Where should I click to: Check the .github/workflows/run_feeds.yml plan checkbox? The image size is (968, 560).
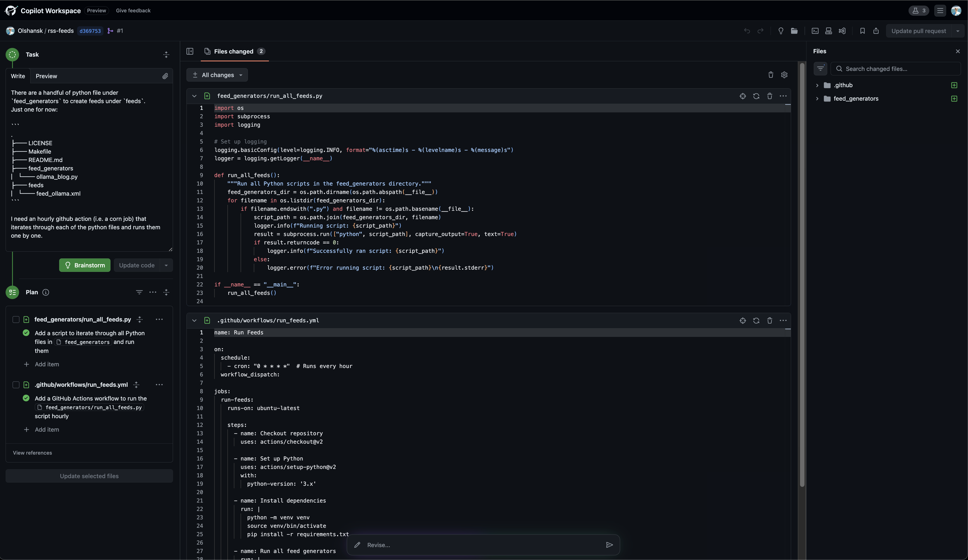point(16,385)
